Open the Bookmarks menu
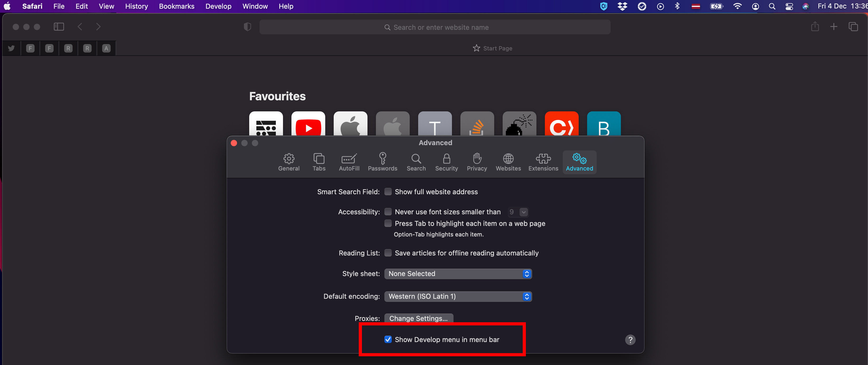 tap(176, 6)
